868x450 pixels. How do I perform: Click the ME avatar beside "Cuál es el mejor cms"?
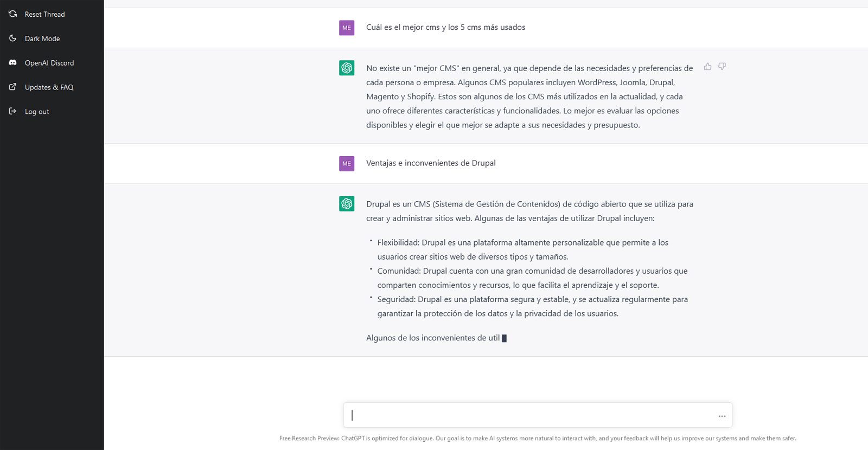coord(347,28)
